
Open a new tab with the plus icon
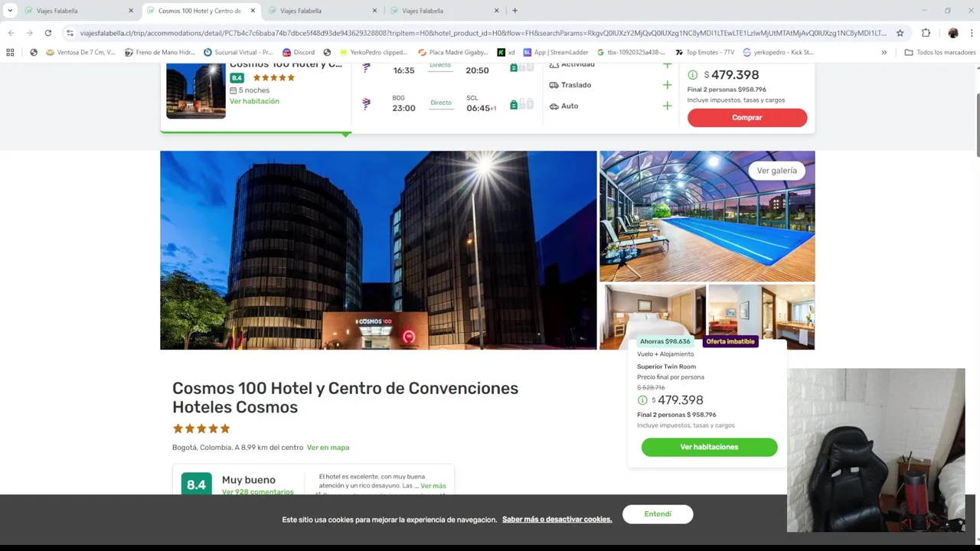(514, 11)
